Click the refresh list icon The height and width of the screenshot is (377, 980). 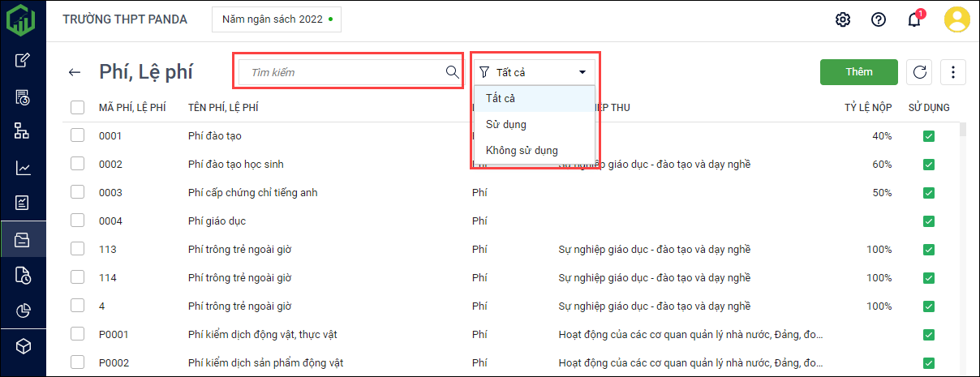tap(920, 72)
